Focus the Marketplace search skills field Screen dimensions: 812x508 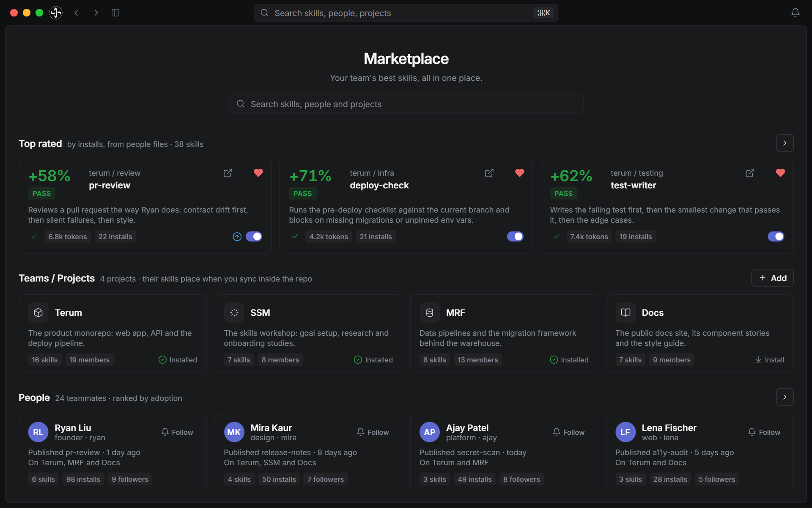coord(406,104)
